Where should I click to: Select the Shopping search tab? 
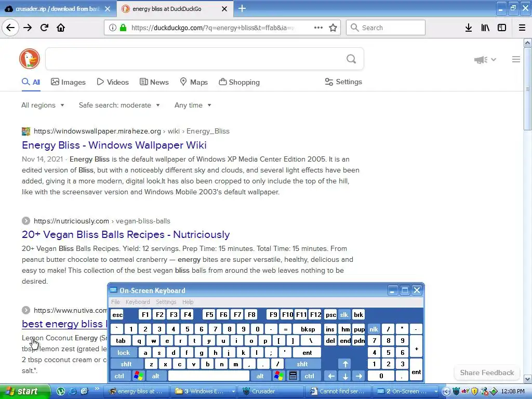point(239,82)
